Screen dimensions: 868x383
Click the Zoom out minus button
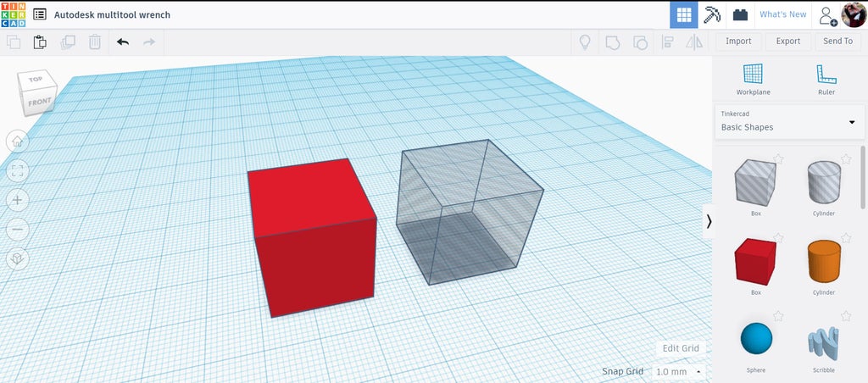pyautogui.click(x=17, y=229)
